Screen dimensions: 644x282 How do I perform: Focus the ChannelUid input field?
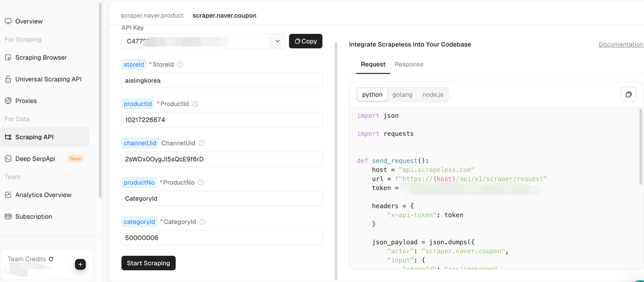(x=222, y=159)
